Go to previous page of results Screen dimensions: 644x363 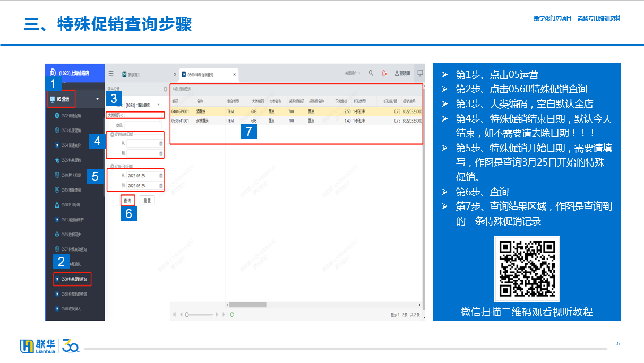point(181,315)
